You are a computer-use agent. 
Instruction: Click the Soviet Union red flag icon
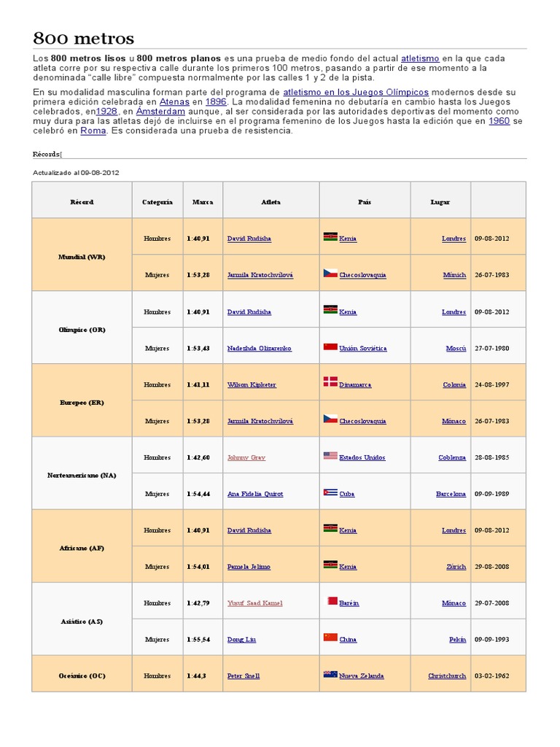point(330,347)
